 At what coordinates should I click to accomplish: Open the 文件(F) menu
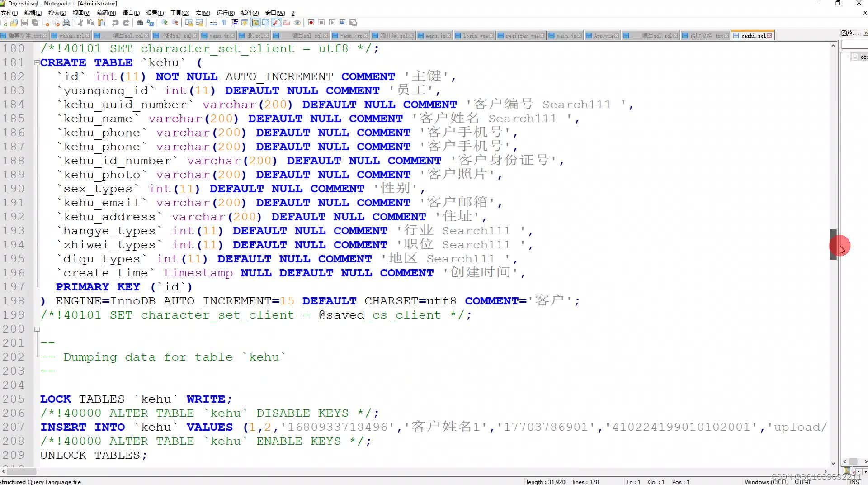[x=9, y=13]
